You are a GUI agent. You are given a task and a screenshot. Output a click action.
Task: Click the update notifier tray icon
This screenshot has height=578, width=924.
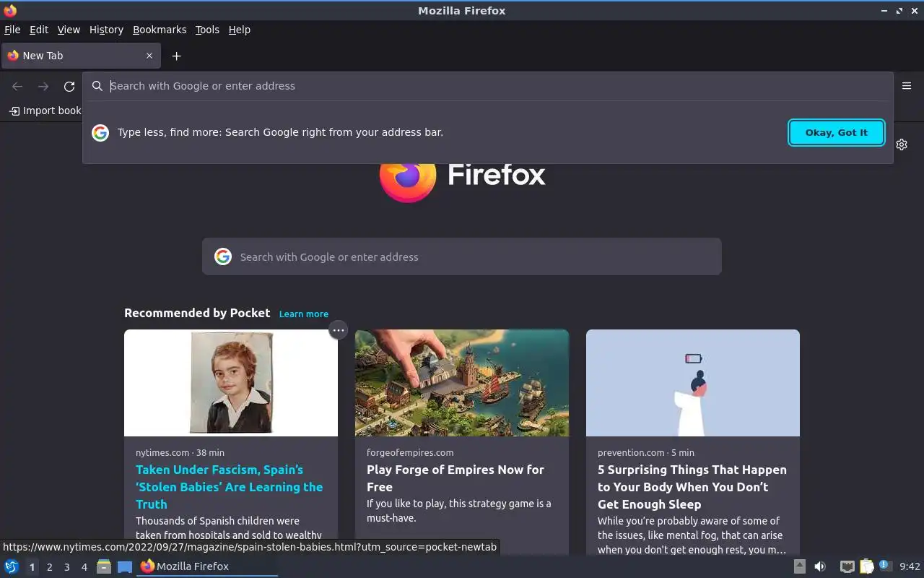point(885,566)
